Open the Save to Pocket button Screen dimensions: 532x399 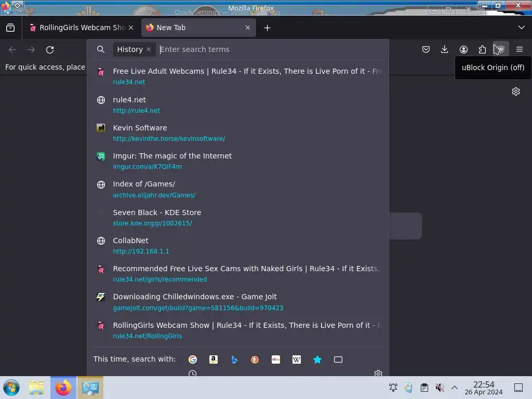(x=426, y=49)
